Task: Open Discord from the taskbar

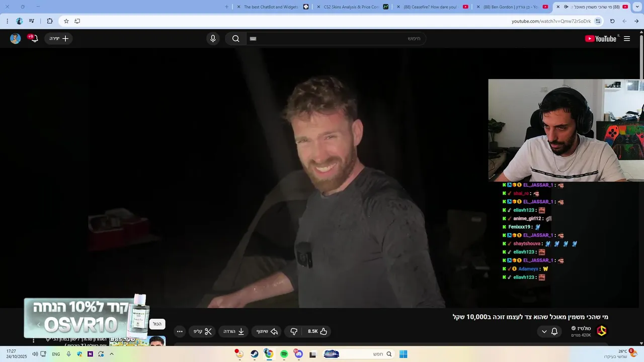Action: coord(298,354)
